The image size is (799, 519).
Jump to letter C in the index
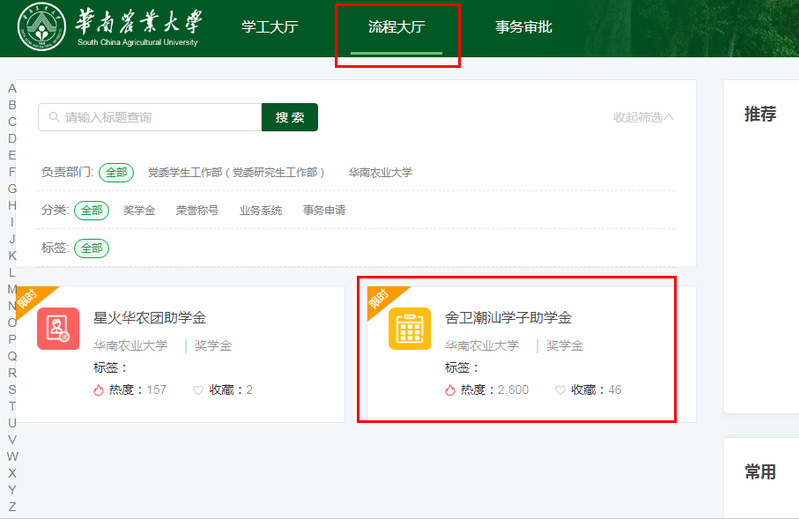pyautogui.click(x=12, y=122)
